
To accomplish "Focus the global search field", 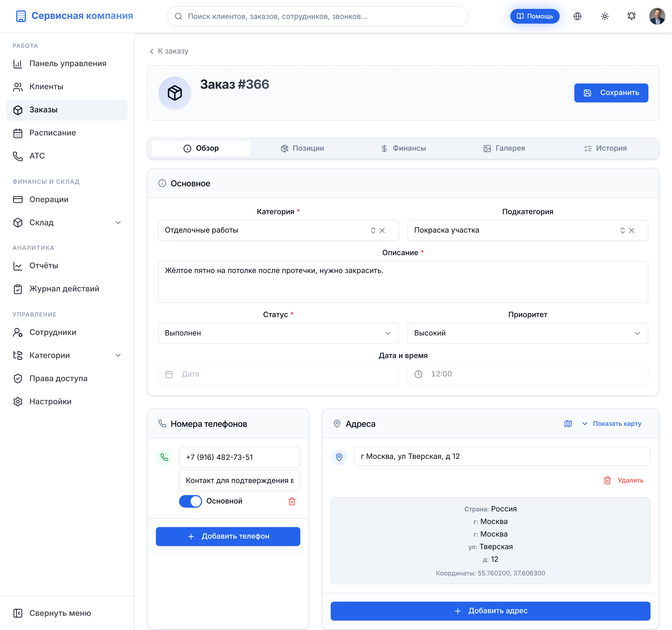I will click(x=317, y=16).
